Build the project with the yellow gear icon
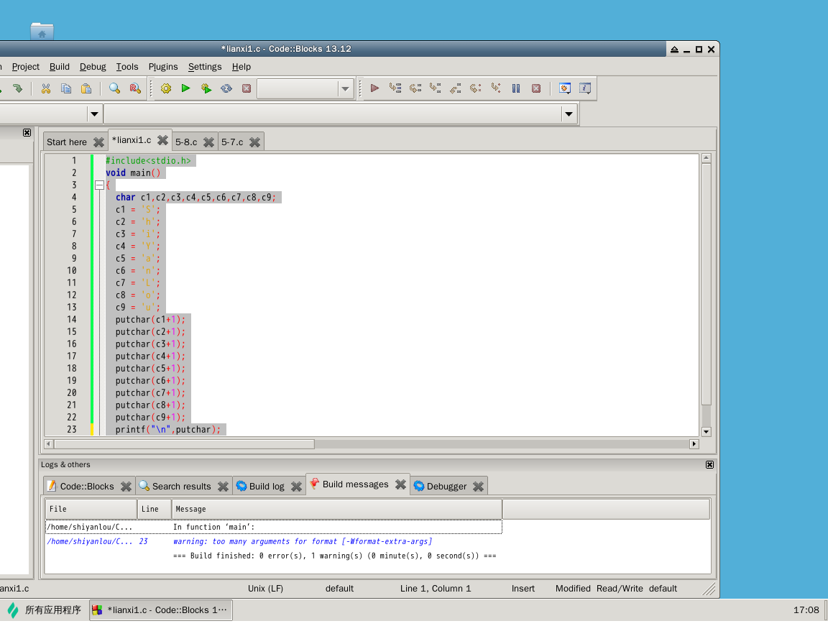Viewport: 828px width, 644px height. tap(166, 88)
